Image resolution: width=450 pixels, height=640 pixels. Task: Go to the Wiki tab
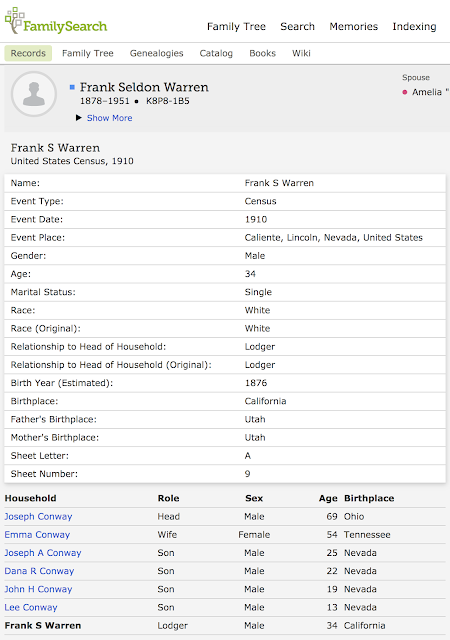[x=301, y=53]
